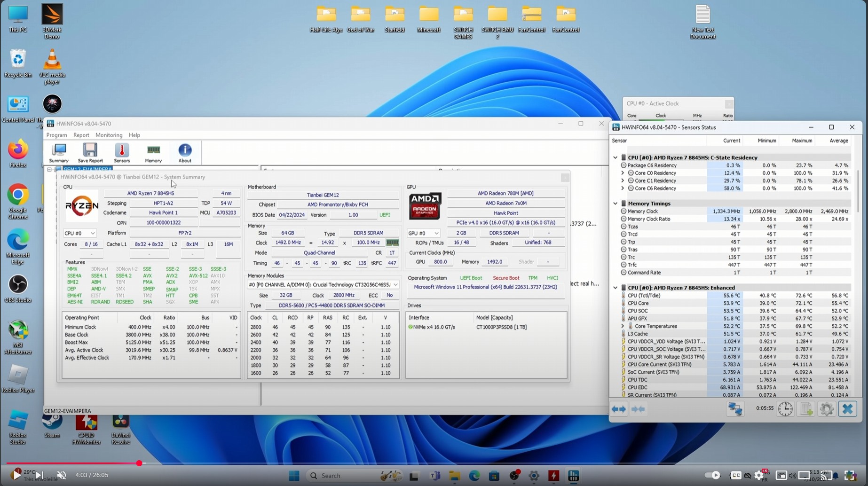
Task: Switch to theater mode
Action: click(x=804, y=475)
